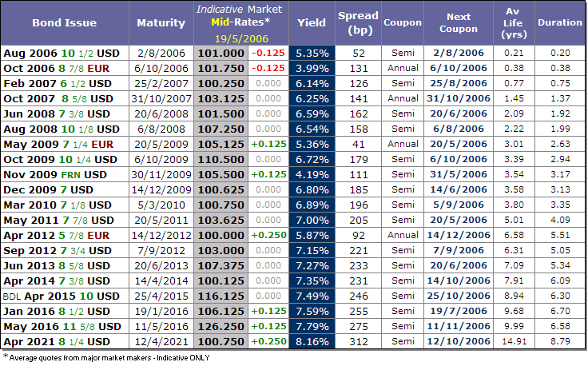Screen dimensions: 588x366
Task: Click the Av Life (yrs) header
Action: pos(513,22)
